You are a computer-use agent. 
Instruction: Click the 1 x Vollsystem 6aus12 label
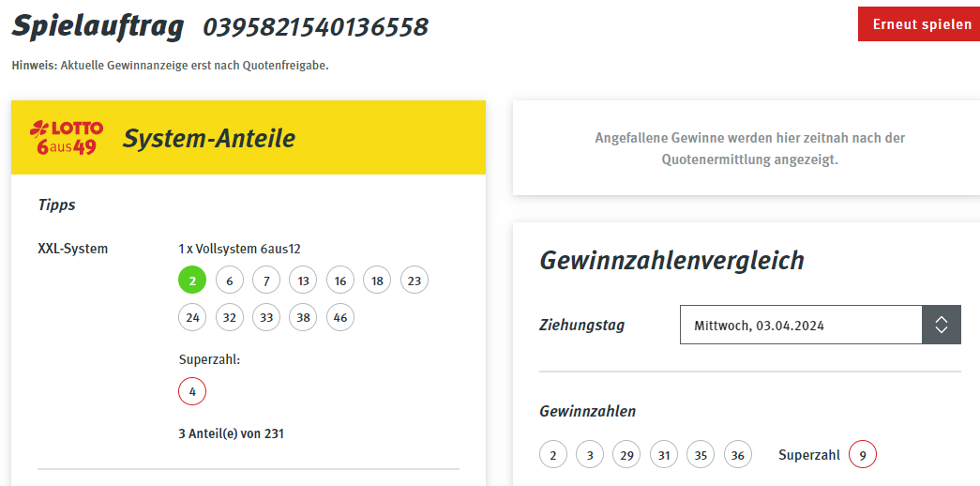tap(239, 249)
